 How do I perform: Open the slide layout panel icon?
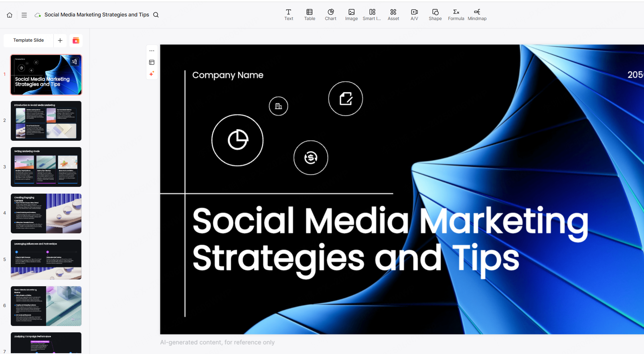[x=152, y=63]
